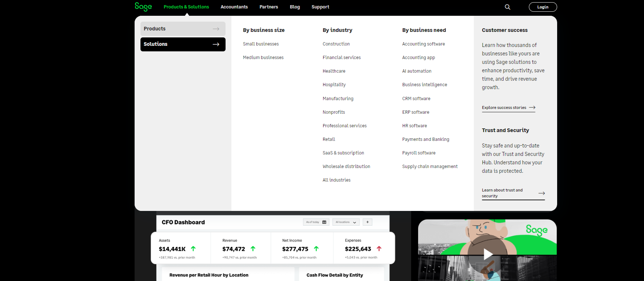Image resolution: width=644 pixels, height=281 pixels.
Task: Click the arrow next to Explore success stories
Action: (532, 107)
